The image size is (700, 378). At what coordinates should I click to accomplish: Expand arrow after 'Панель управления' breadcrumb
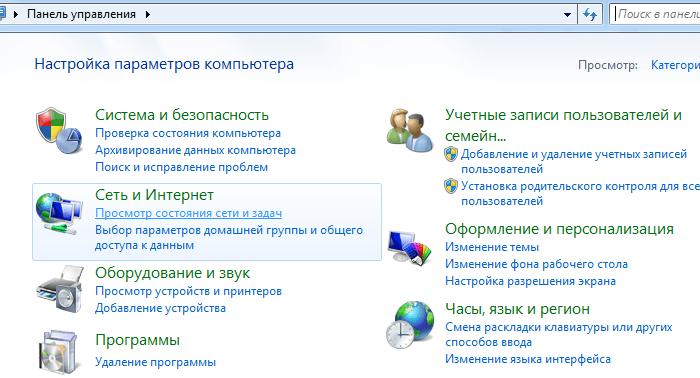pos(147,14)
